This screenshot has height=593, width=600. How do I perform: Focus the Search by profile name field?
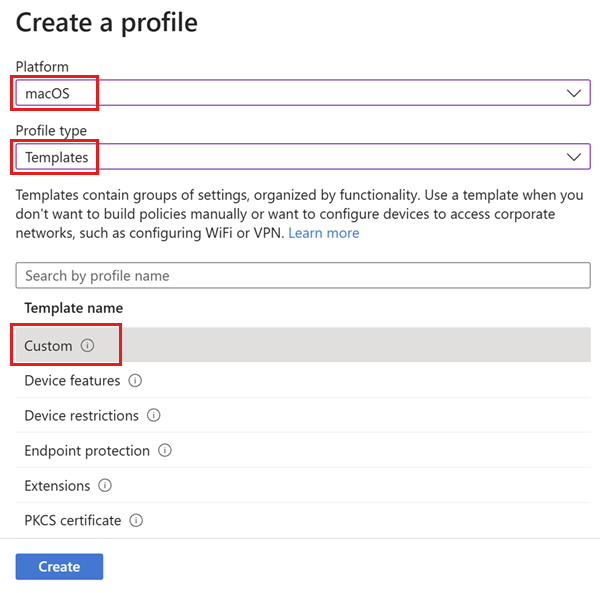click(x=303, y=276)
